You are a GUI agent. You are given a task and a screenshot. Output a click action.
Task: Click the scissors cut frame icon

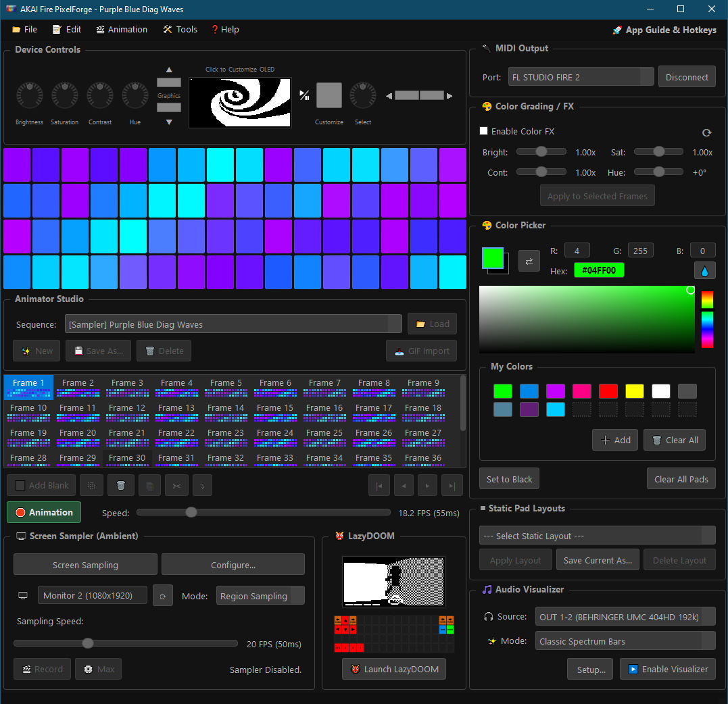click(176, 485)
